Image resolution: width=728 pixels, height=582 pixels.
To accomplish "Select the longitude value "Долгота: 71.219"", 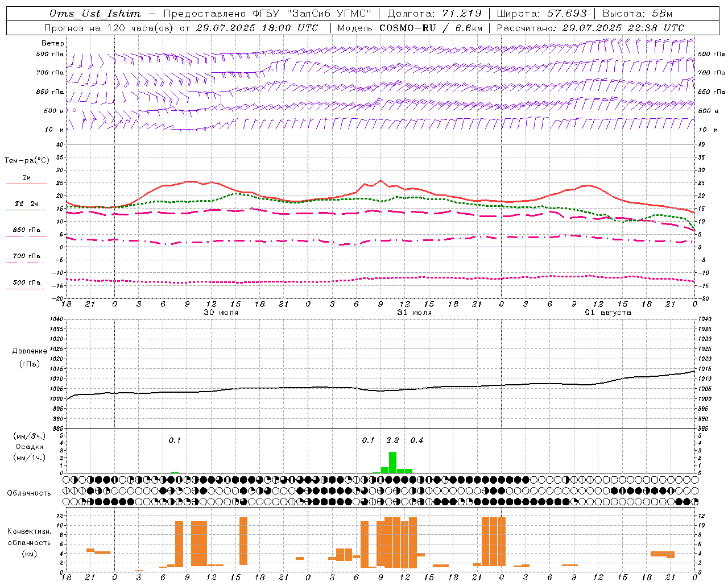I will pyautogui.click(x=435, y=14).
